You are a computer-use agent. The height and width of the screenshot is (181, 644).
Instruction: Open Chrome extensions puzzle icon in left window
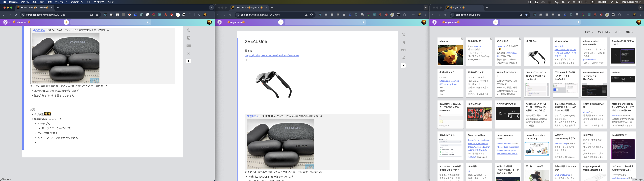click(x=190, y=15)
